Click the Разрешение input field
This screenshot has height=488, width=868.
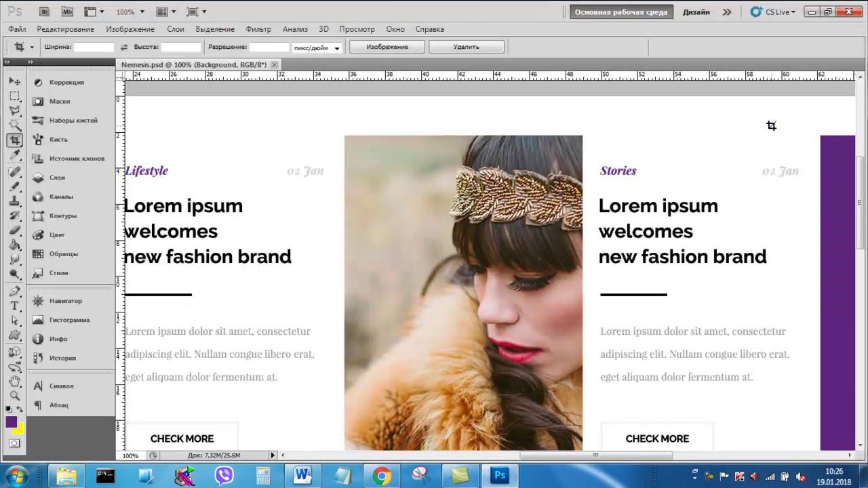269,47
